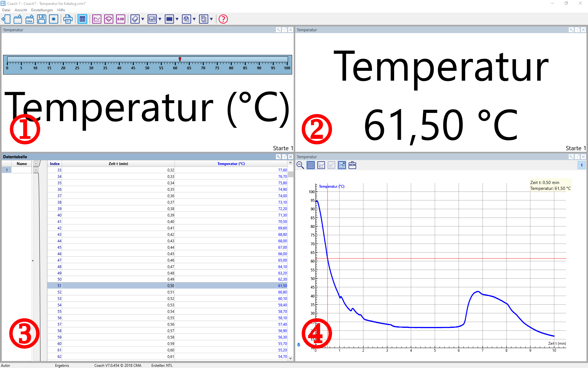Expand the video filmstrip dropdown arrow

click(177, 19)
